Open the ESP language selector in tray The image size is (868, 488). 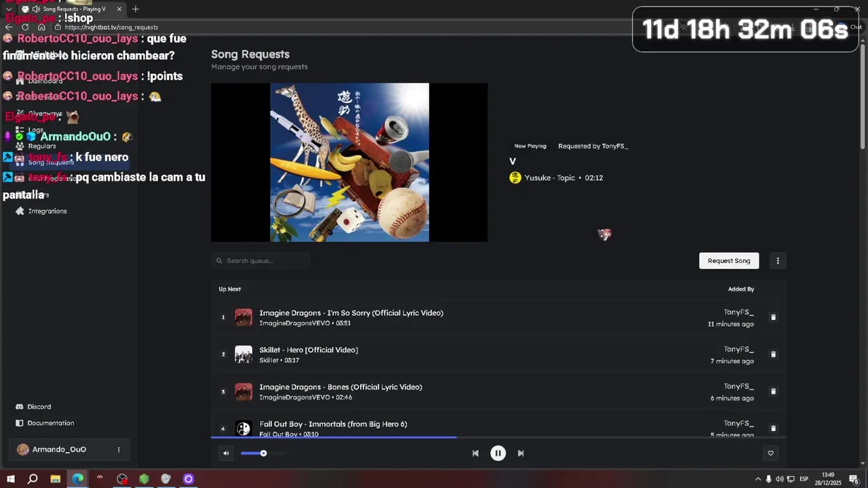coord(804,479)
